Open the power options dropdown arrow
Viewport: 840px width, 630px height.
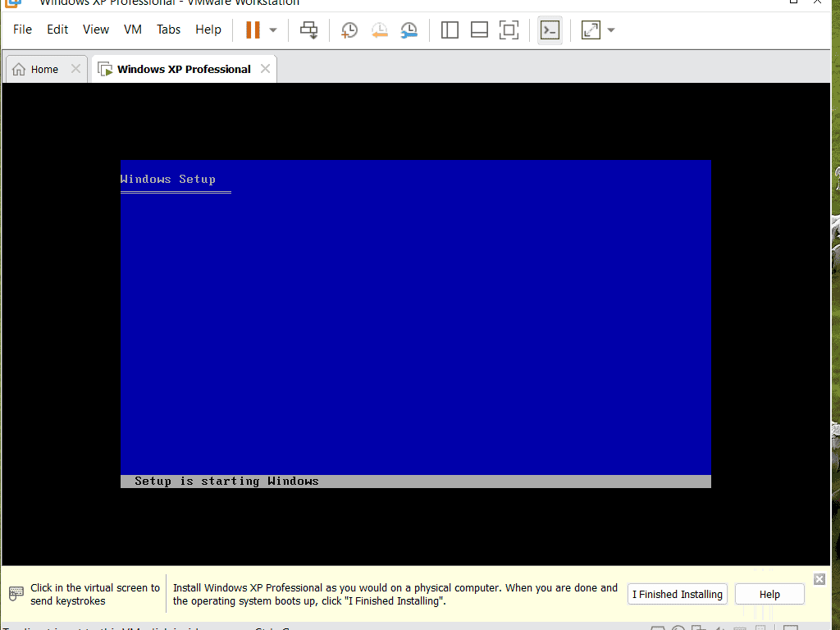(273, 30)
